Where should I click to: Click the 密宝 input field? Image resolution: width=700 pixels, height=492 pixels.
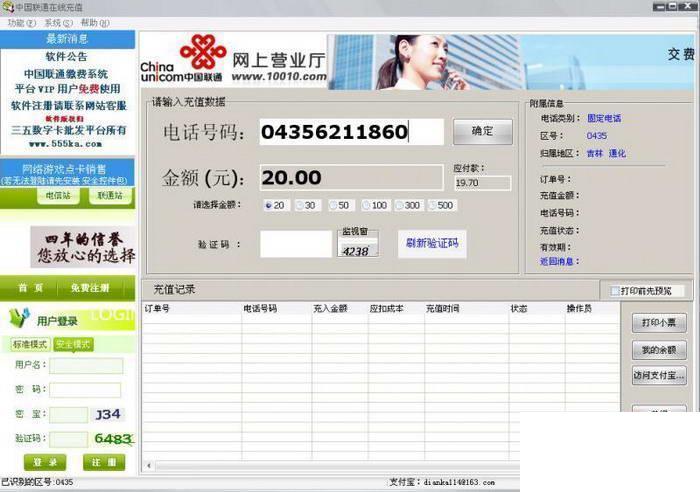click(x=68, y=415)
